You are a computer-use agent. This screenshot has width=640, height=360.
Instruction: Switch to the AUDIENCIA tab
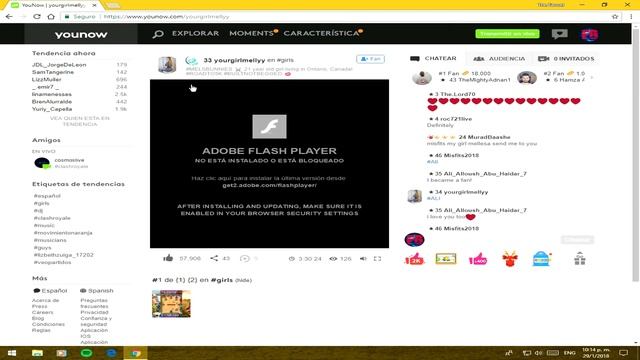coord(499,59)
